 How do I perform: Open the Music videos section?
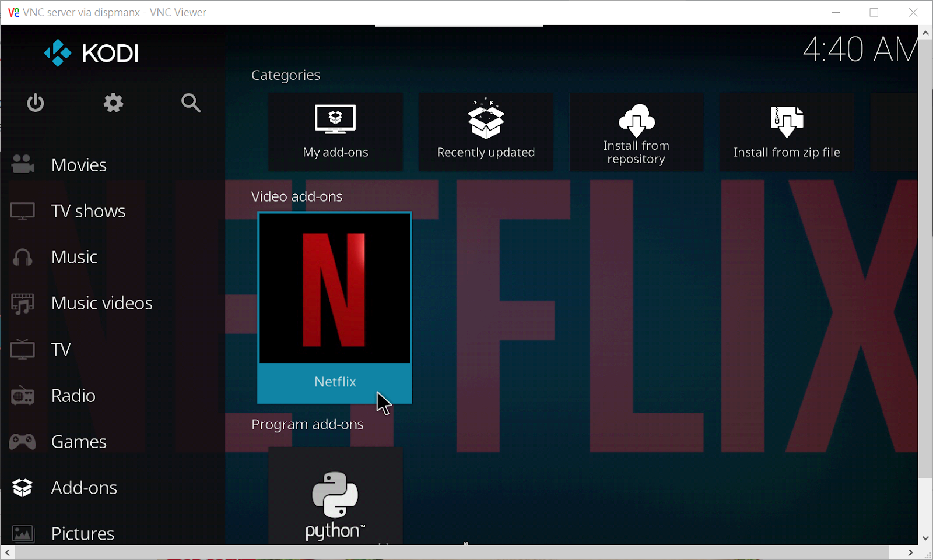coord(101,303)
